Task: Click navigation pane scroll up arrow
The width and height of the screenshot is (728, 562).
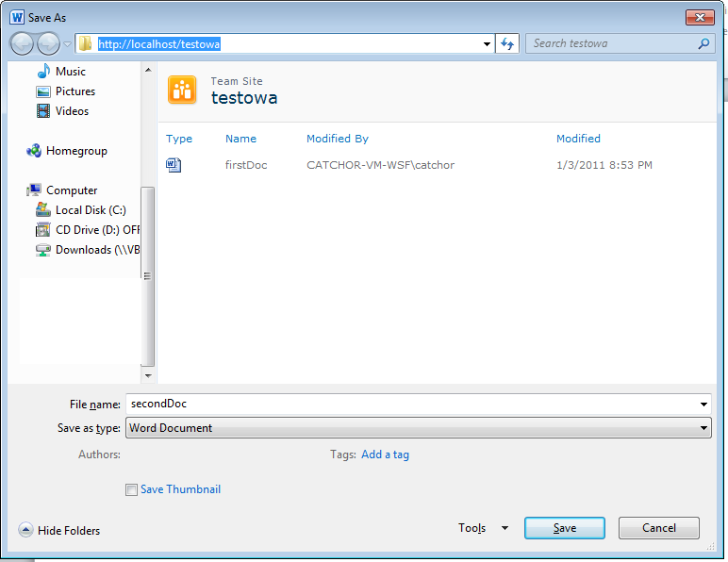Action: click(148, 70)
